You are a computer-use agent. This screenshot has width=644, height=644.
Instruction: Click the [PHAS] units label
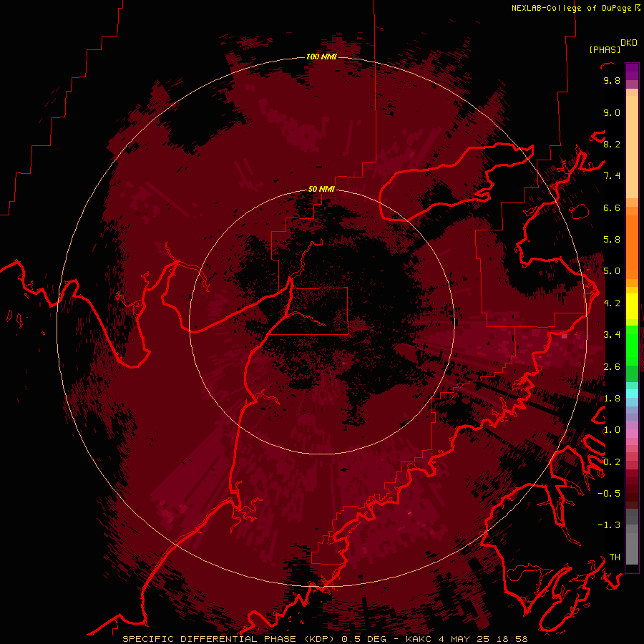605,49
